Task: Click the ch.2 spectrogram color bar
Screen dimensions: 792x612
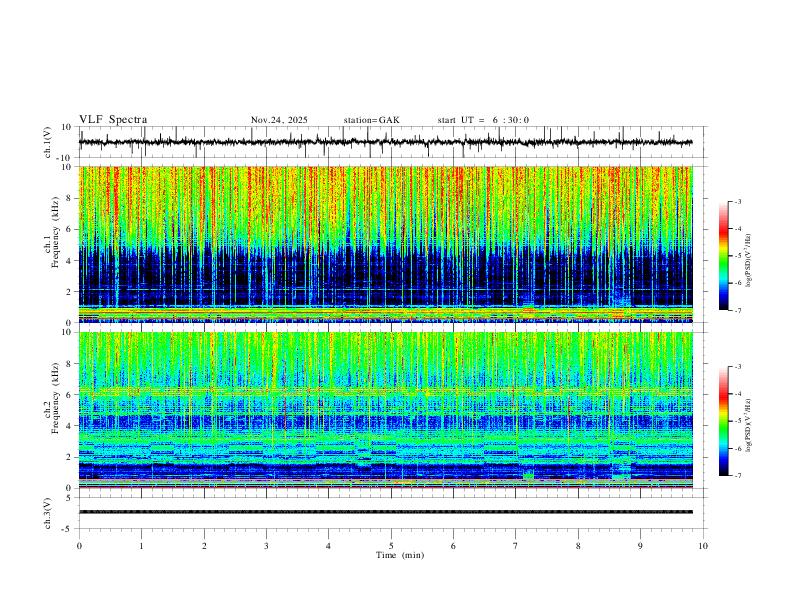Action: click(x=723, y=421)
